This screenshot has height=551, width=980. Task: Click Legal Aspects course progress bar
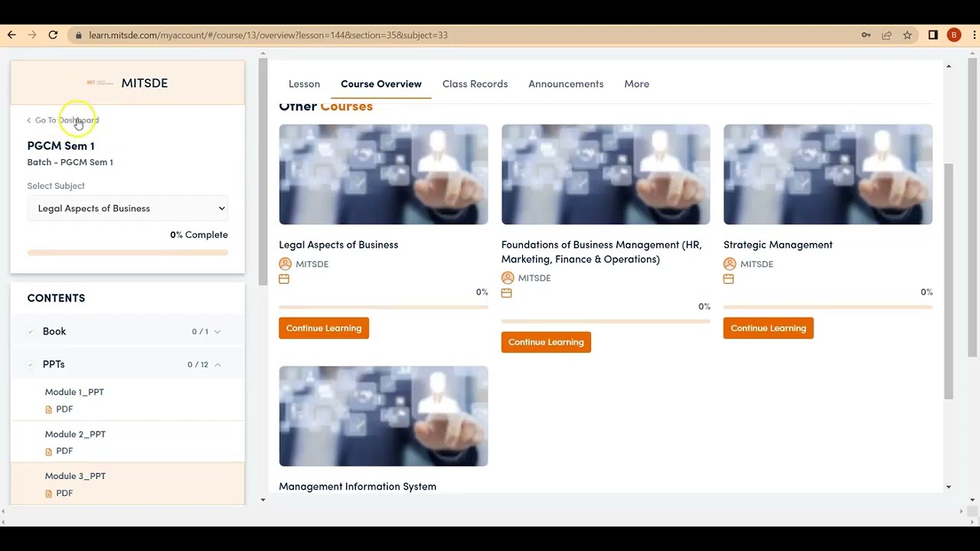[x=384, y=307]
